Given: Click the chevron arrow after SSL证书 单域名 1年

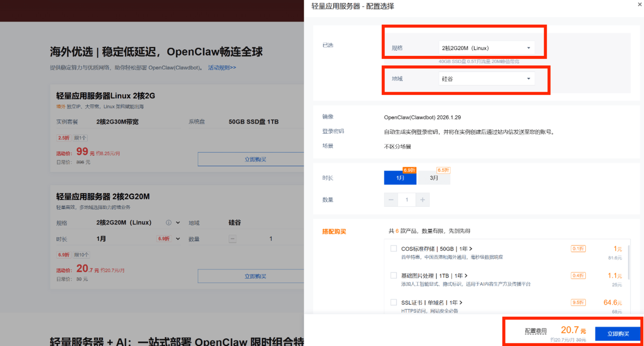Looking at the screenshot, I should (461, 303).
